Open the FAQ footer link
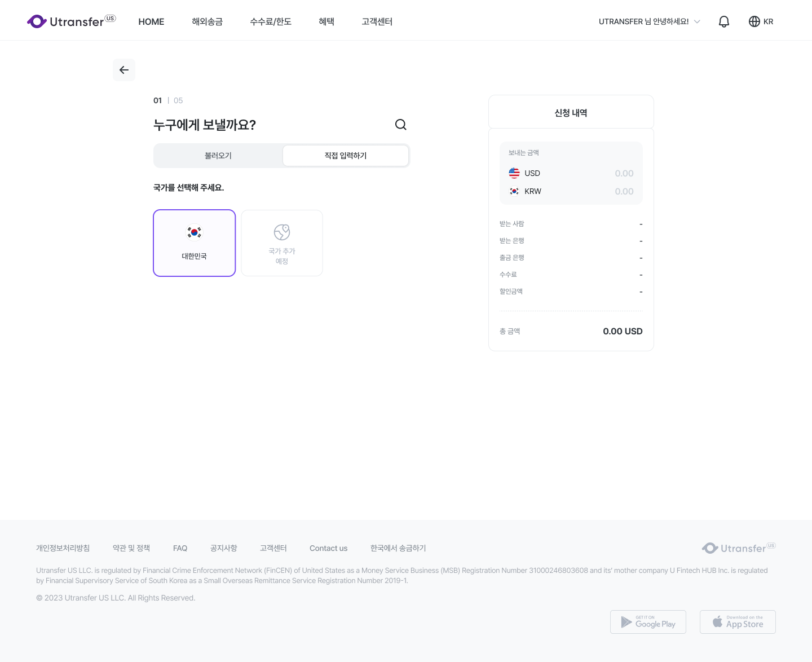Viewport: 812px width, 662px height. 180,548
